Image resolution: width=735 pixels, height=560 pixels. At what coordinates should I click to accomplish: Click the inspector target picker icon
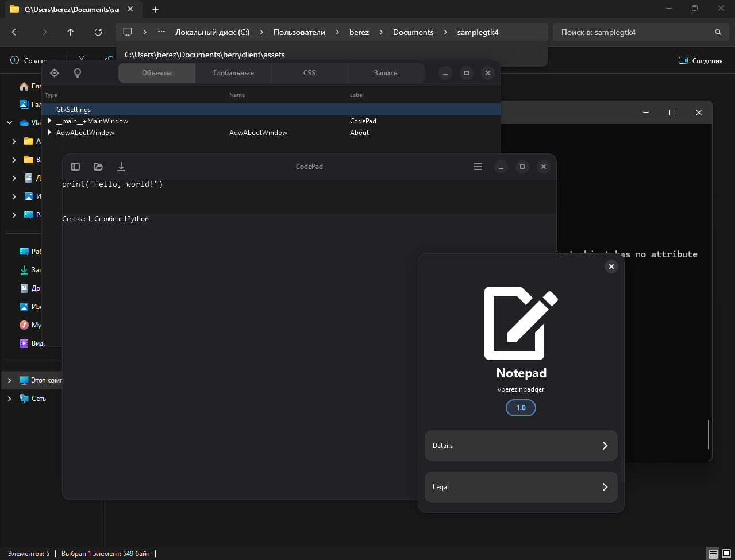click(x=55, y=73)
